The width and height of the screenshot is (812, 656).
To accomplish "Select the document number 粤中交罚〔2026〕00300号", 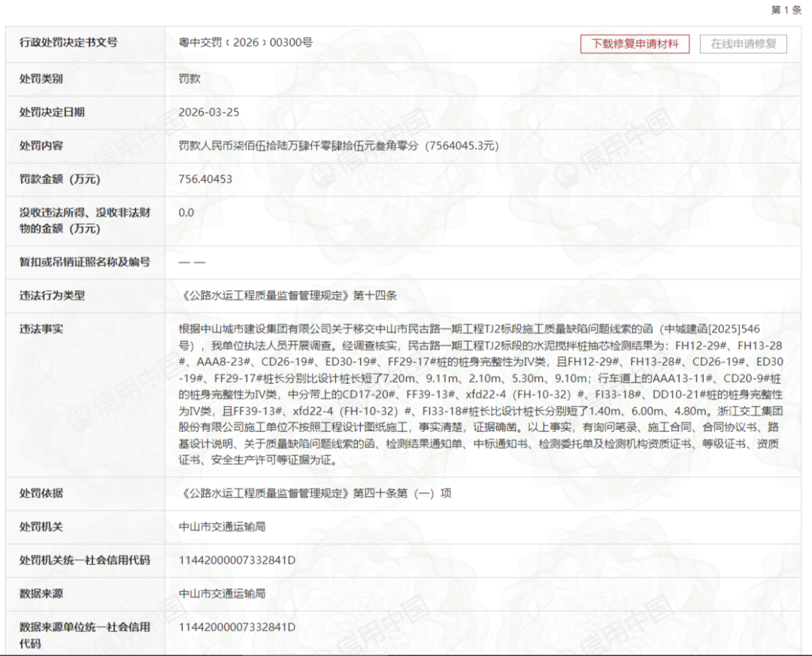I will click(x=245, y=43).
